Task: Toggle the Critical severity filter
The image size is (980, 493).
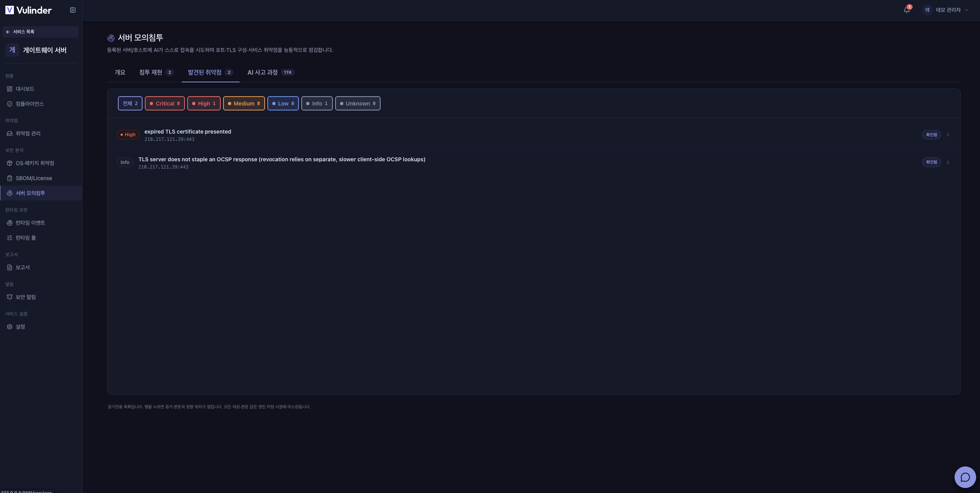Action: [165, 104]
